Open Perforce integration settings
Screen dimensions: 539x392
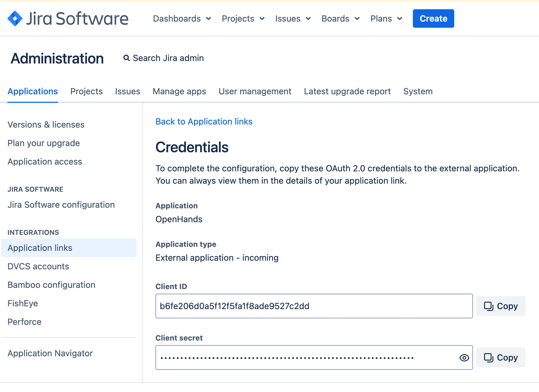coord(24,322)
